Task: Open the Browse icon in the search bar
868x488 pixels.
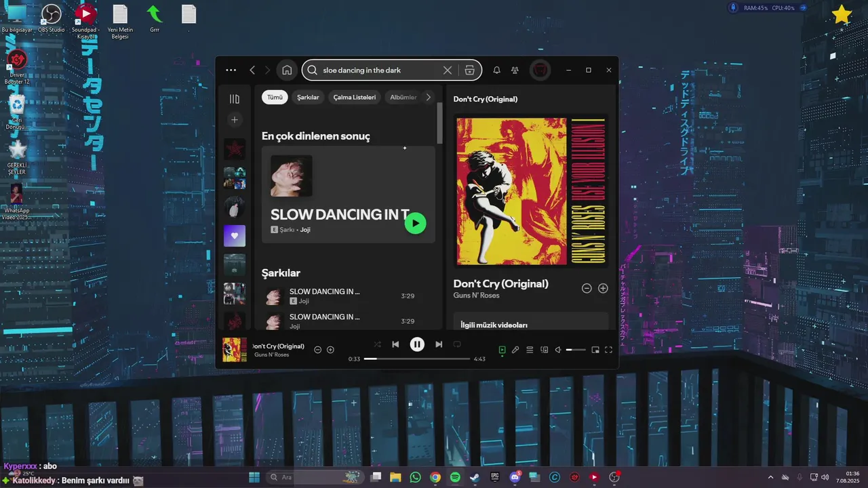Action: (x=469, y=70)
